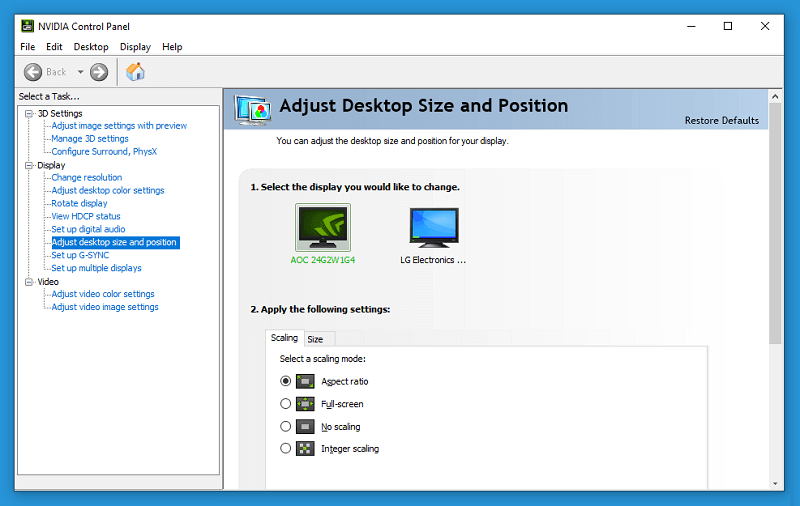Click the Restore Defaults link
Image resolution: width=800 pixels, height=506 pixels.
tap(721, 120)
